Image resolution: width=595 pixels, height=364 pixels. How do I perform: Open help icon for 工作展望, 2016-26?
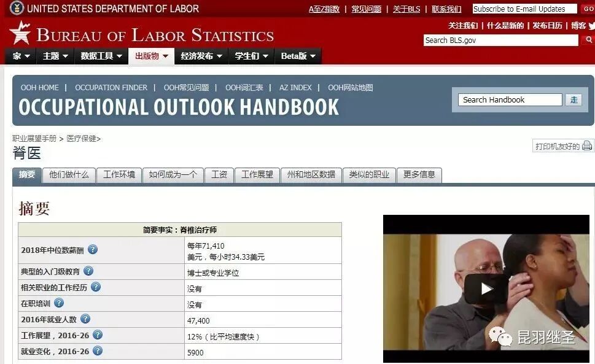pos(98,335)
